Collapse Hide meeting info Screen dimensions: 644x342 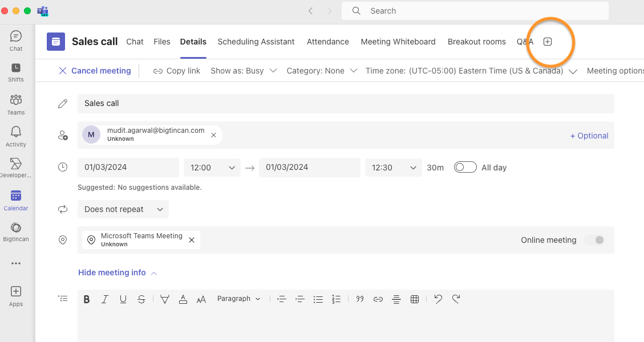pos(118,272)
